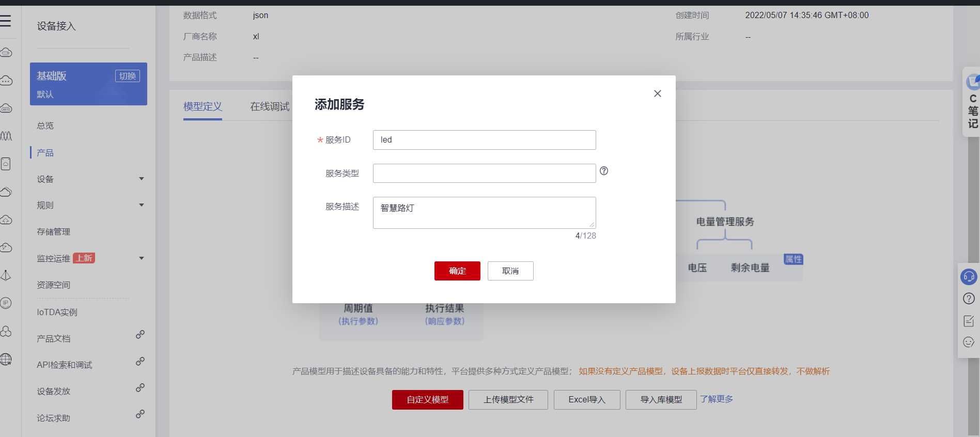Focus the 服务类型 input field
This screenshot has height=437, width=980.
point(485,173)
